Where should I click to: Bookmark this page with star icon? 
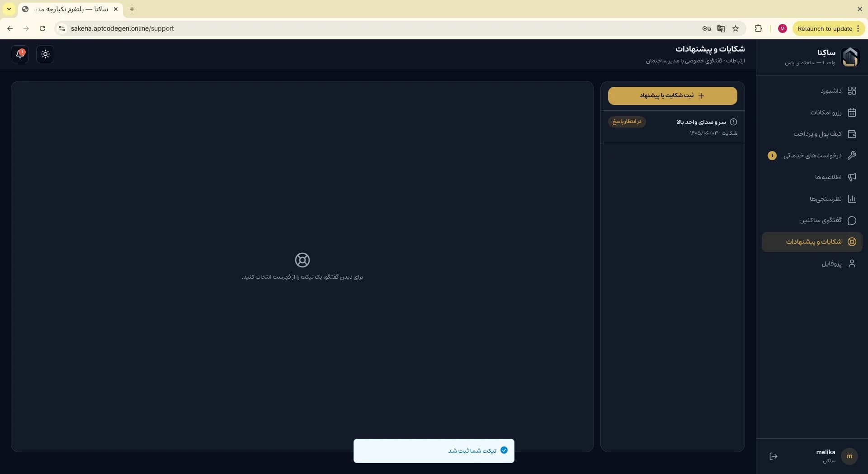[x=736, y=28]
